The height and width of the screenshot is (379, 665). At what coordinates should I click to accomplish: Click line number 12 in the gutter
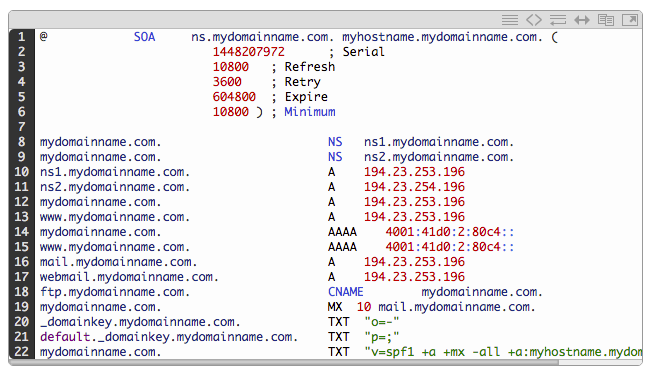pos(22,202)
